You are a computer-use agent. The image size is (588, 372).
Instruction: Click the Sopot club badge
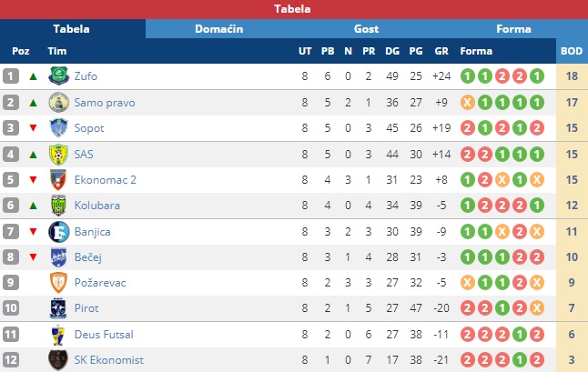[x=59, y=128]
